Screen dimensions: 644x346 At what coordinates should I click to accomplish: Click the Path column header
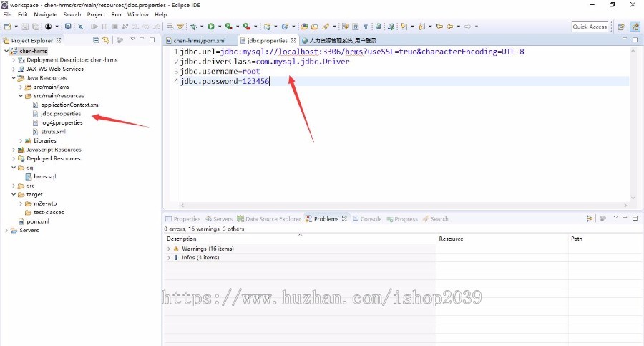coord(606,239)
